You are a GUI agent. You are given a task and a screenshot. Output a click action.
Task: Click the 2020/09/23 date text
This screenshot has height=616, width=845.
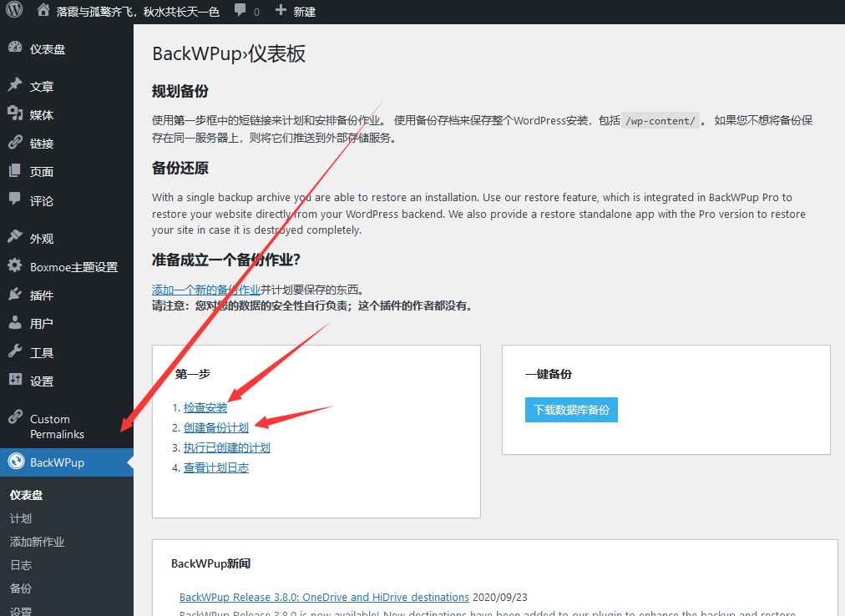click(500, 597)
